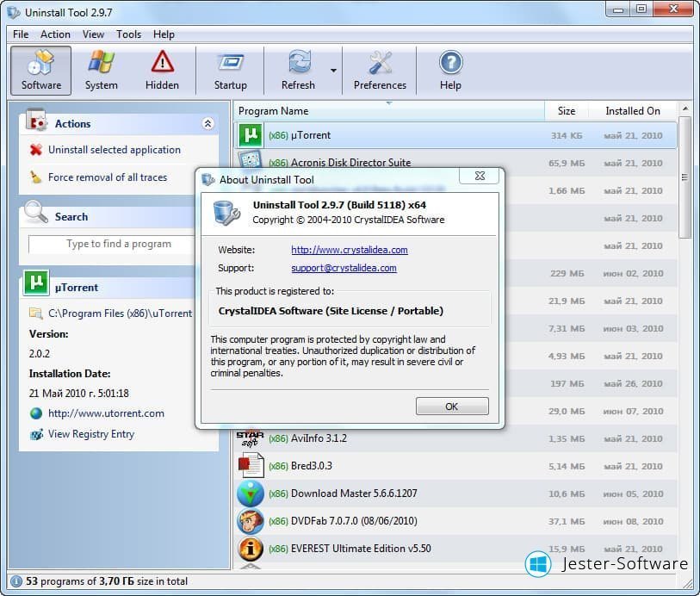Click Uninstall selected application
Image resolution: width=700 pixels, height=596 pixels.
coord(114,150)
